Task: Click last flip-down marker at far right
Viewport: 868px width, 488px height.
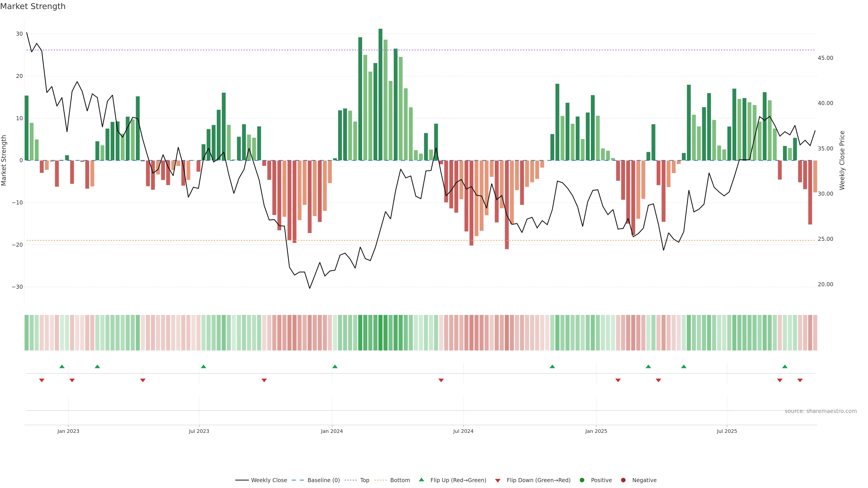Action: (x=800, y=380)
